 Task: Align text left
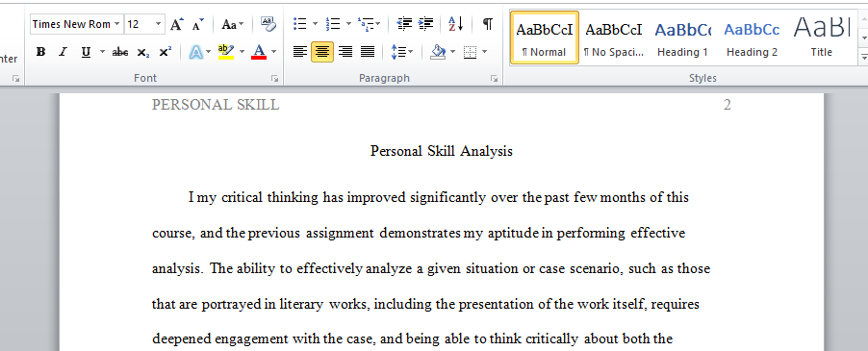300,53
